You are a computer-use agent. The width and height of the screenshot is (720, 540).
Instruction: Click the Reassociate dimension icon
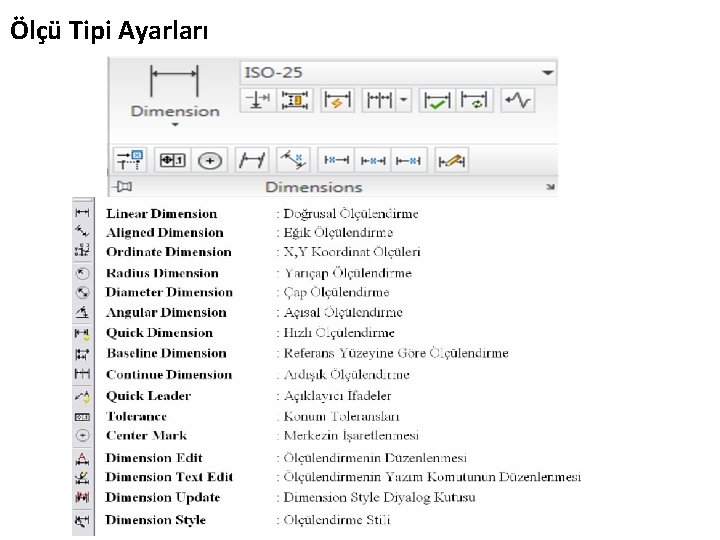(130, 160)
